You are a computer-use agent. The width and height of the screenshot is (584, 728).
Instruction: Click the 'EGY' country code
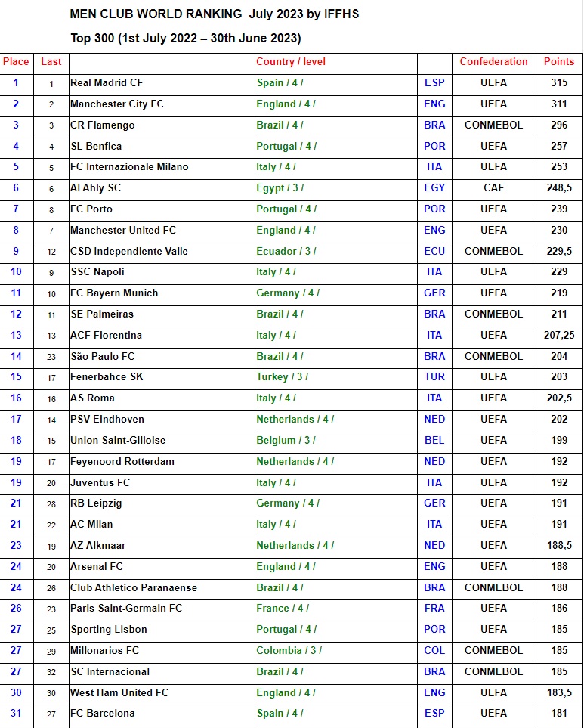434,187
